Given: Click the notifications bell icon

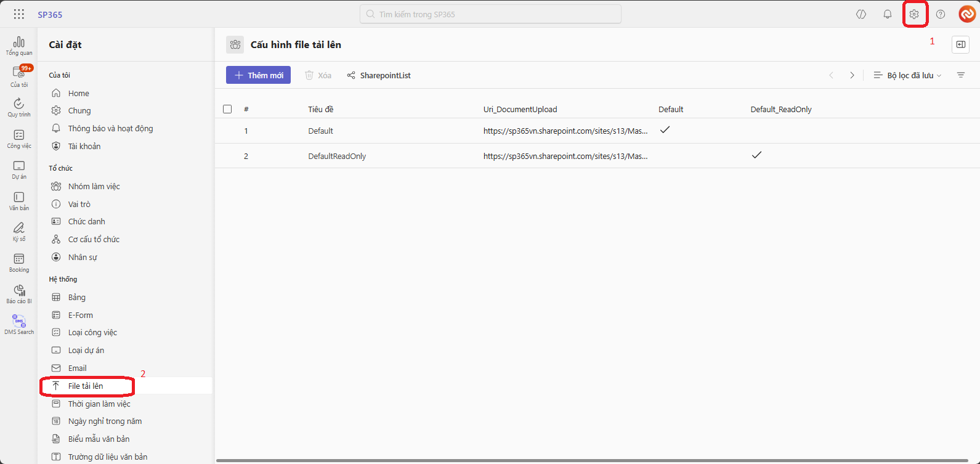Looking at the screenshot, I should click(887, 14).
